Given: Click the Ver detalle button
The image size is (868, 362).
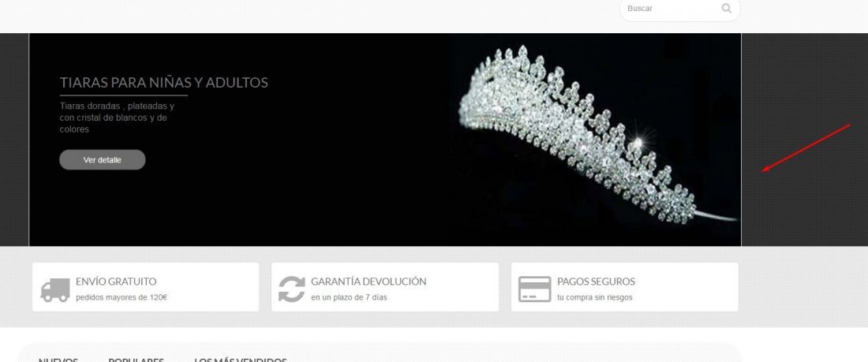Looking at the screenshot, I should point(103,160).
